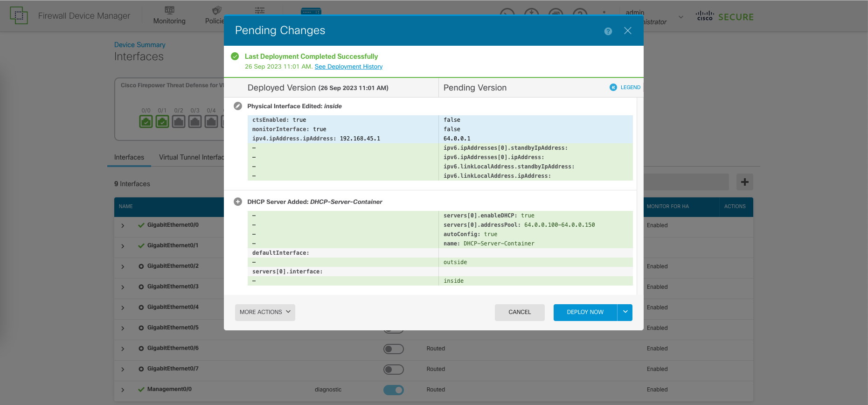Open the More Actions dropdown

tap(265, 312)
